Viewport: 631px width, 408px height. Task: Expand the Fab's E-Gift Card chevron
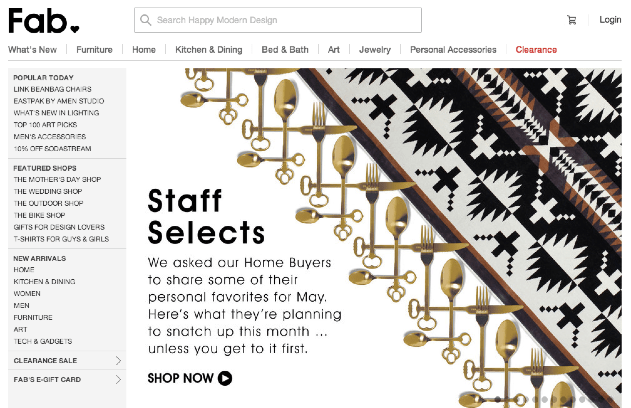pos(118,379)
